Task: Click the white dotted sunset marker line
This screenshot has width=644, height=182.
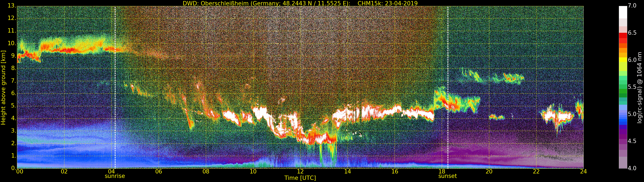Action: (x=448, y=87)
